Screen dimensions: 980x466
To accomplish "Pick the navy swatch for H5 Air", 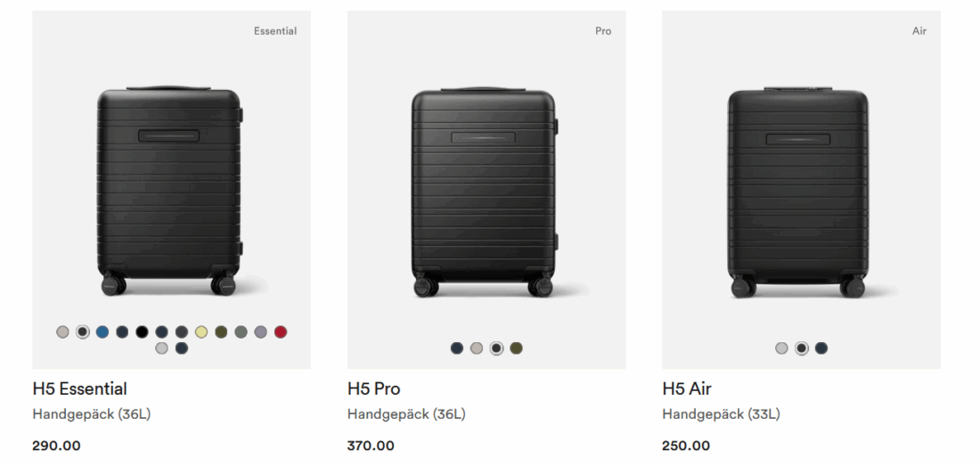I will click(821, 347).
